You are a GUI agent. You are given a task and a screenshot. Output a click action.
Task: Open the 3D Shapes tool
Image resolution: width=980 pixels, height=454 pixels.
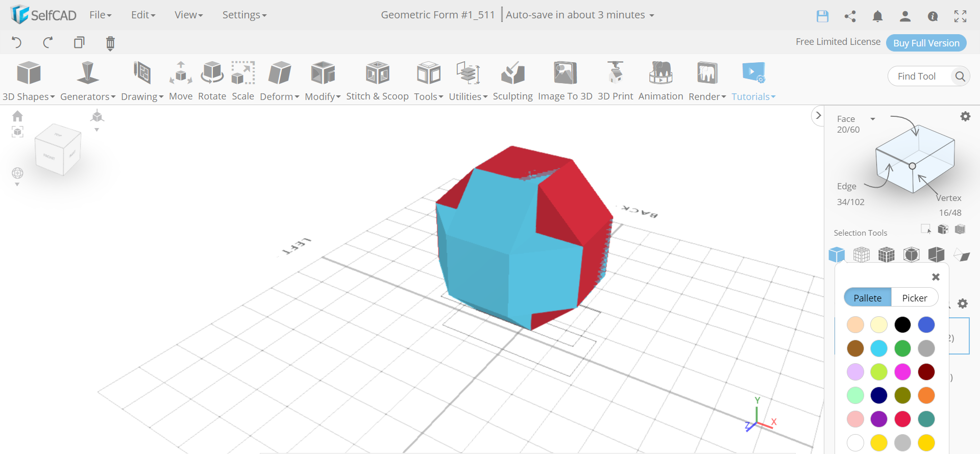click(29, 81)
